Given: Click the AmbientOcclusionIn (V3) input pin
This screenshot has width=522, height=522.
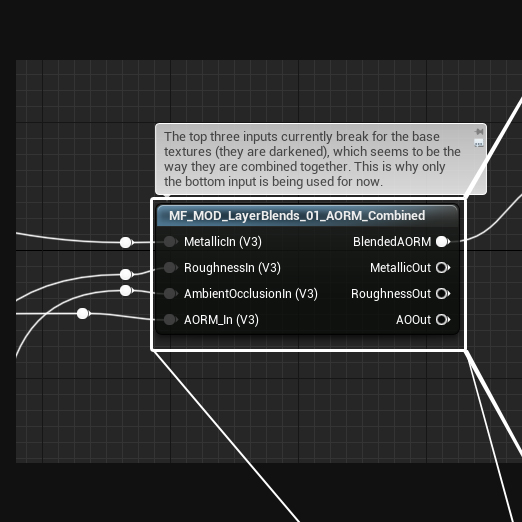Looking at the screenshot, I should point(170,294).
